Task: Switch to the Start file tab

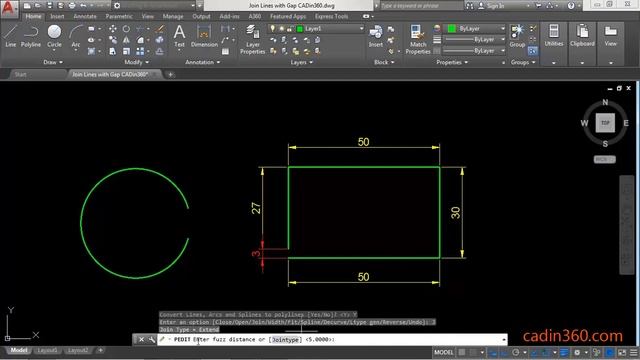Action: 20,74
